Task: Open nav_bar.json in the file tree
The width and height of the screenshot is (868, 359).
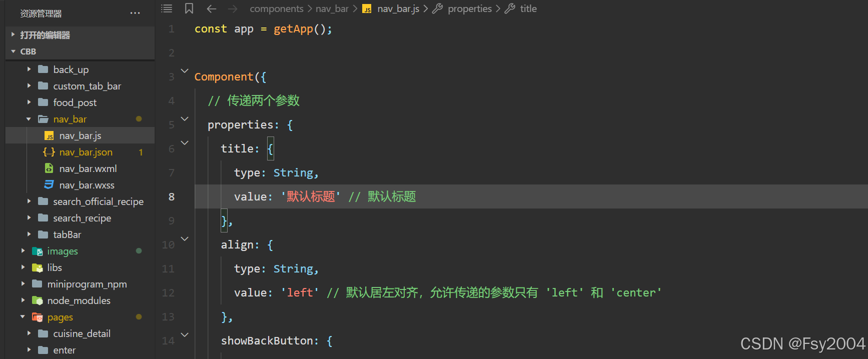Action: tap(86, 152)
